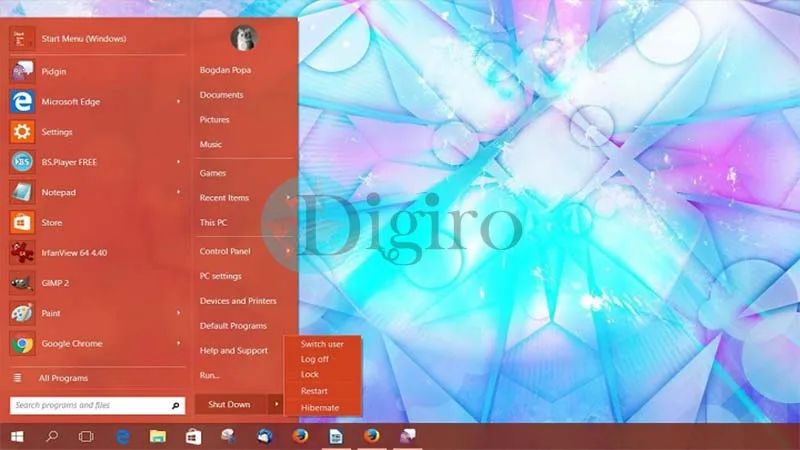Viewport: 800px width, 450px height.
Task: Click the Shut Down button
Action: click(229, 405)
